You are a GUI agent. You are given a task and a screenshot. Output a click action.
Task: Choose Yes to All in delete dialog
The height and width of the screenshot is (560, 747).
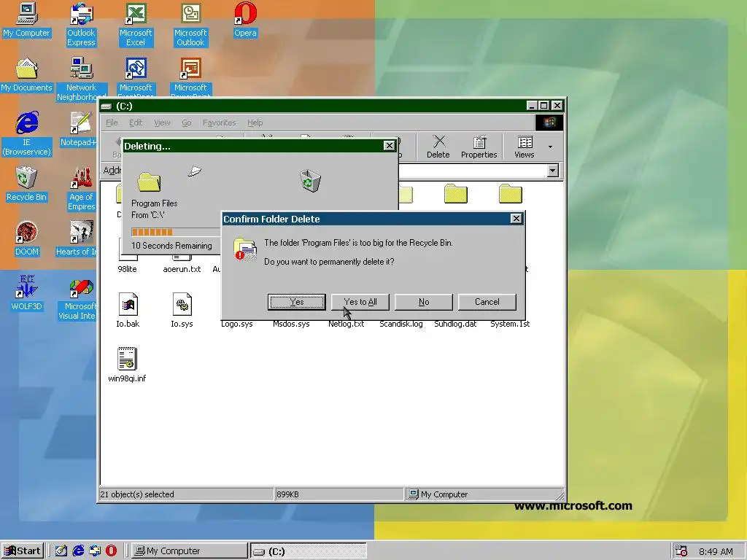[x=360, y=302]
